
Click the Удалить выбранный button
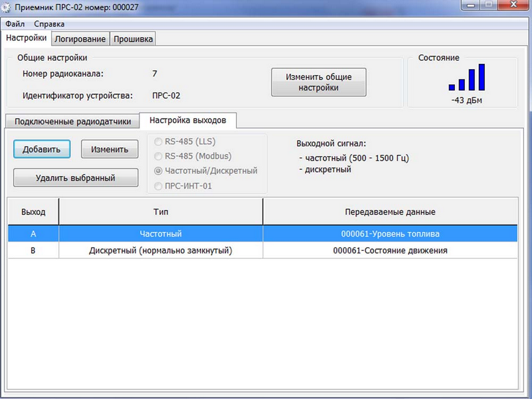tap(76, 178)
